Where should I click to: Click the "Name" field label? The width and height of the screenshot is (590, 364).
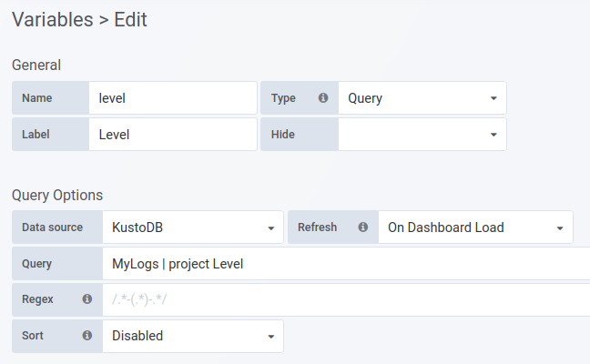click(x=37, y=98)
